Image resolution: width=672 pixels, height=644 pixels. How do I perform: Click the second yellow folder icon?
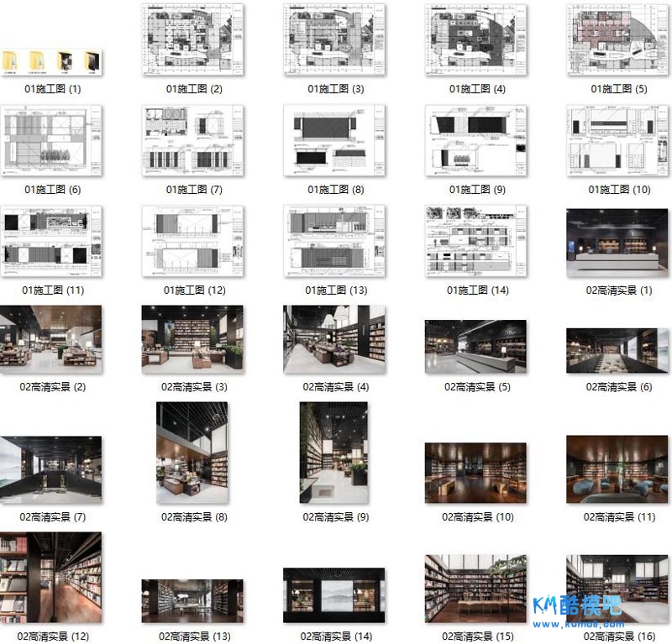(x=39, y=60)
